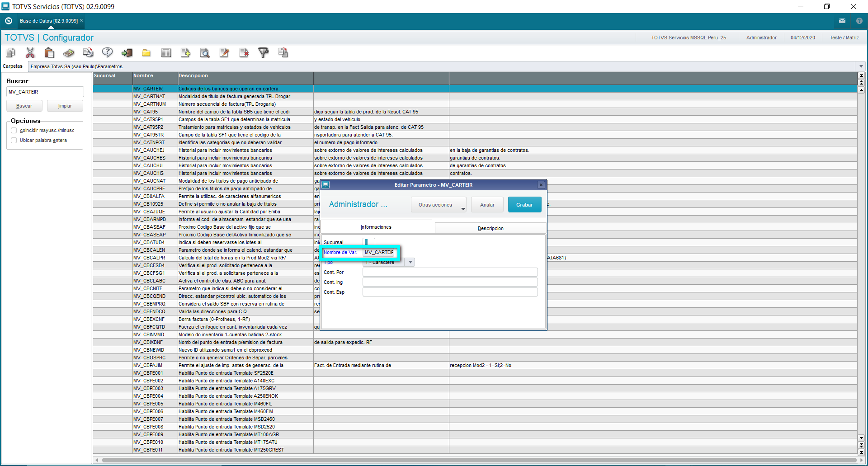Select the MV_CARTNUM row
868x466 pixels.
tap(475, 104)
